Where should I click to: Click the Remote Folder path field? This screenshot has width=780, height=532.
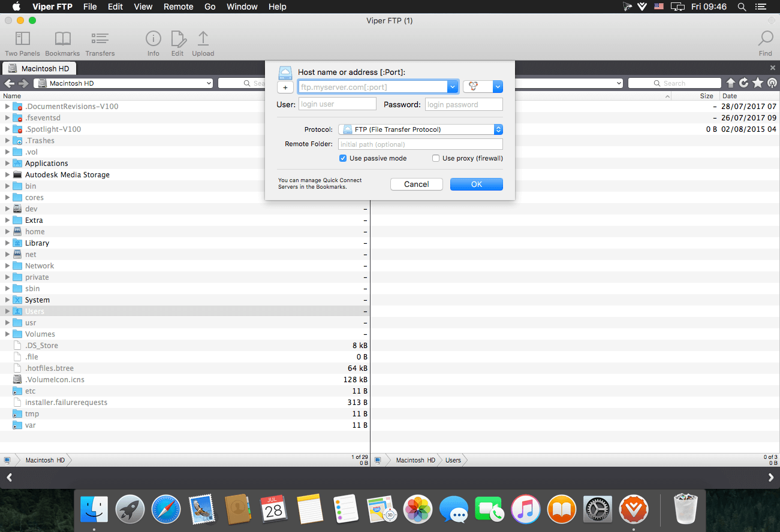coord(420,144)
